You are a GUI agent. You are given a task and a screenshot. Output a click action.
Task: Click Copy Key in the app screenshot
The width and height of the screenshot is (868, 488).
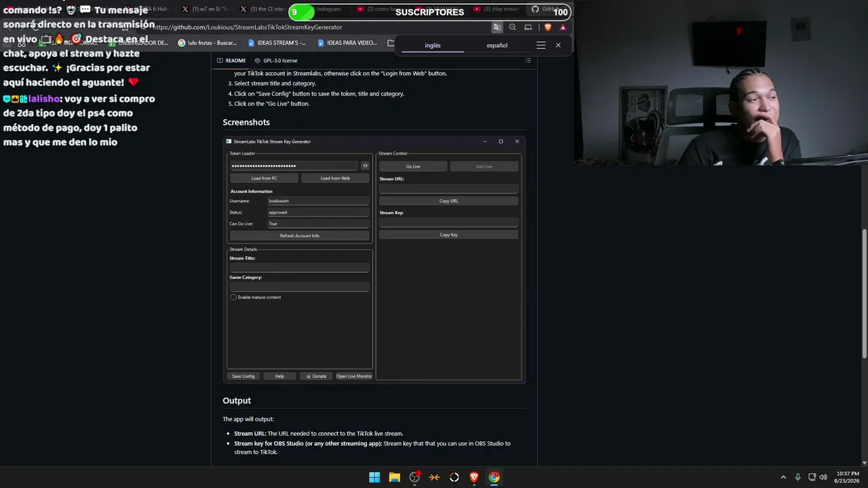click(448, 235)
